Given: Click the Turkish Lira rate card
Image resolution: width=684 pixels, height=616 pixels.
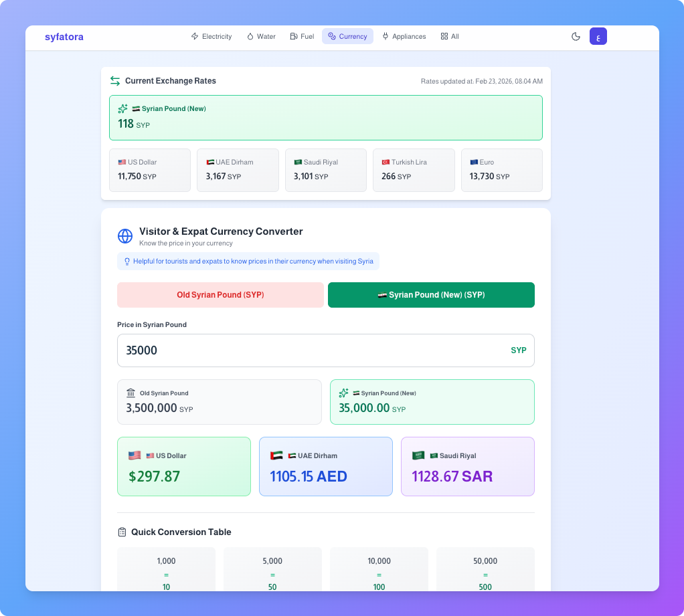Looking at the screenshot, I should click(413, 170).
